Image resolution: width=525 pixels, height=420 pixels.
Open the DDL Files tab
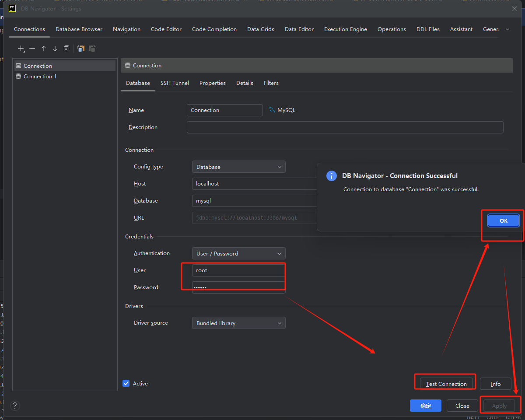(428, 29)
